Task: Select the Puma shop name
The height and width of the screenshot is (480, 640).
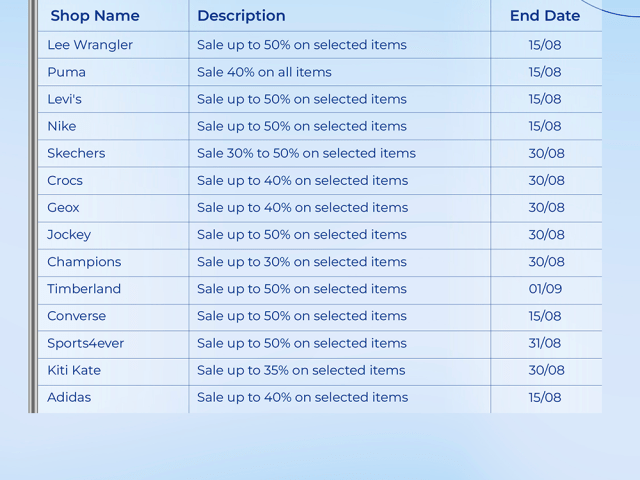Action: point(67,72)
